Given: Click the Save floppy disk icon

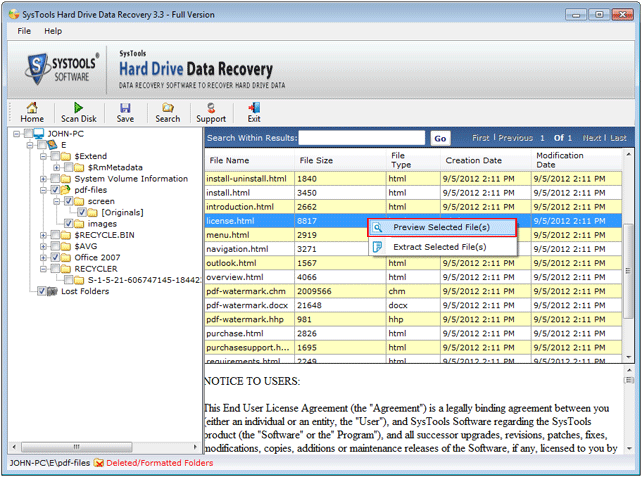Looking at the screenshot, I should 125,108.
